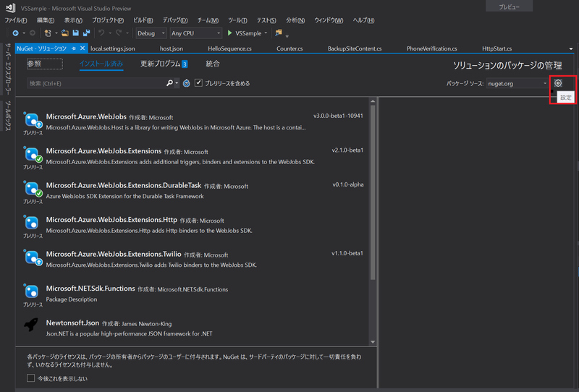This screenshot has height=392, width=579.
Task: Click the Microsoft.Azure.WebJobs package icon
Action: [32, 120]
